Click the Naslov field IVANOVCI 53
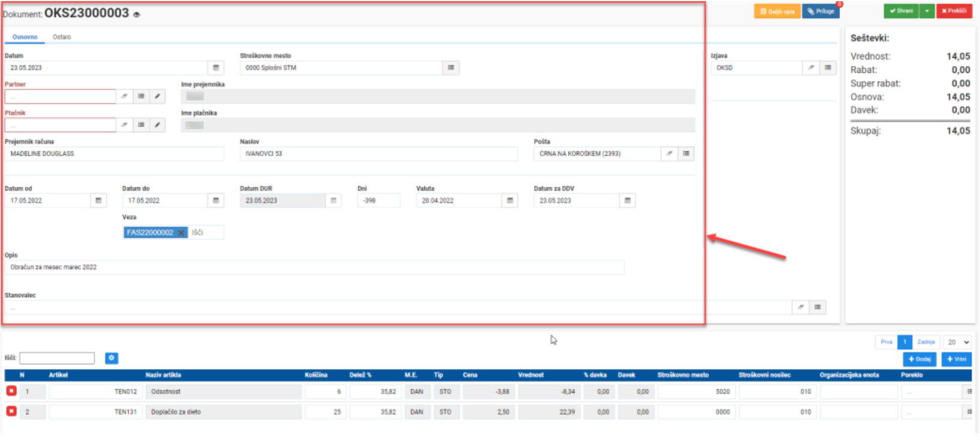The image size is (980, 440). tap(379, 154)
